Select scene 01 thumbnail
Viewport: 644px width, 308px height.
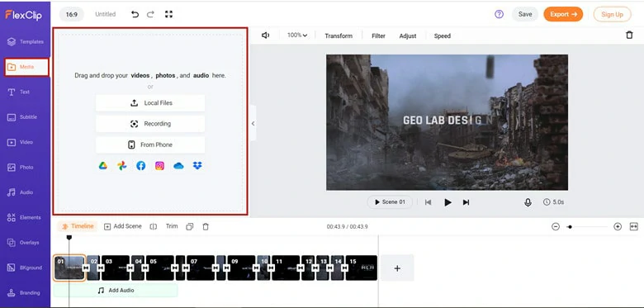pyautogui.click(x=69, y=268)
